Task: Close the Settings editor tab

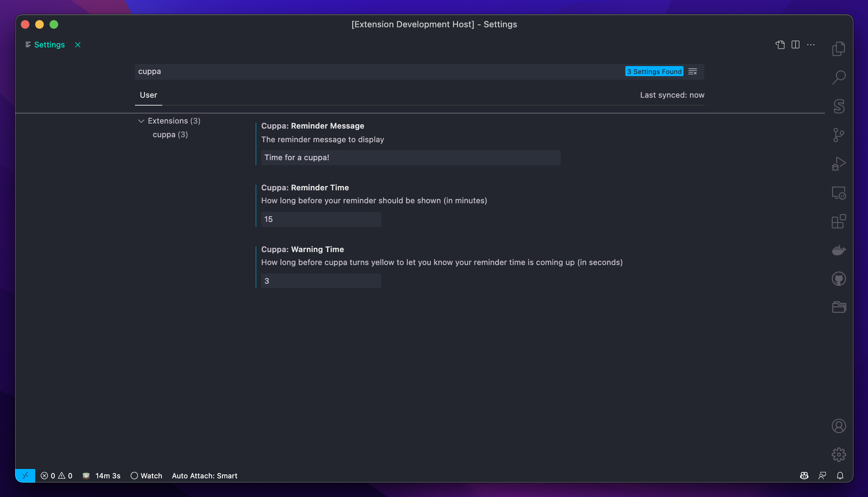Action: [78, 45]
